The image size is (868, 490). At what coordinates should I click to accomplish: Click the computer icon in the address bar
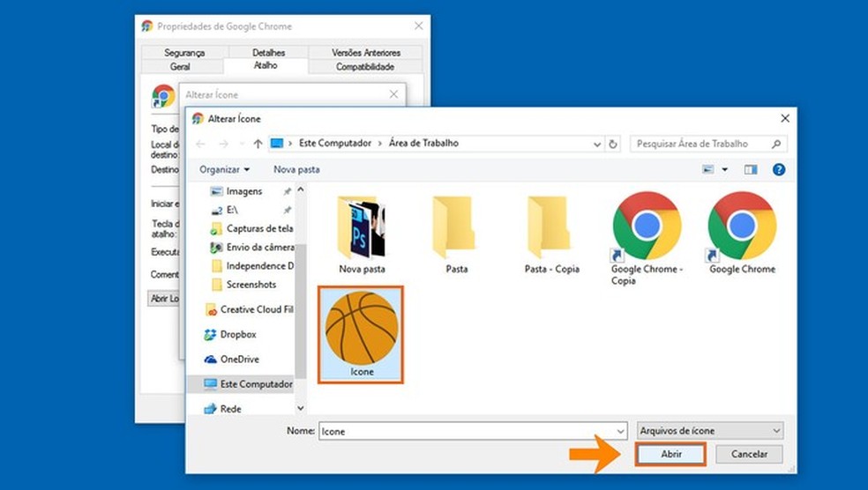[277, 144]
